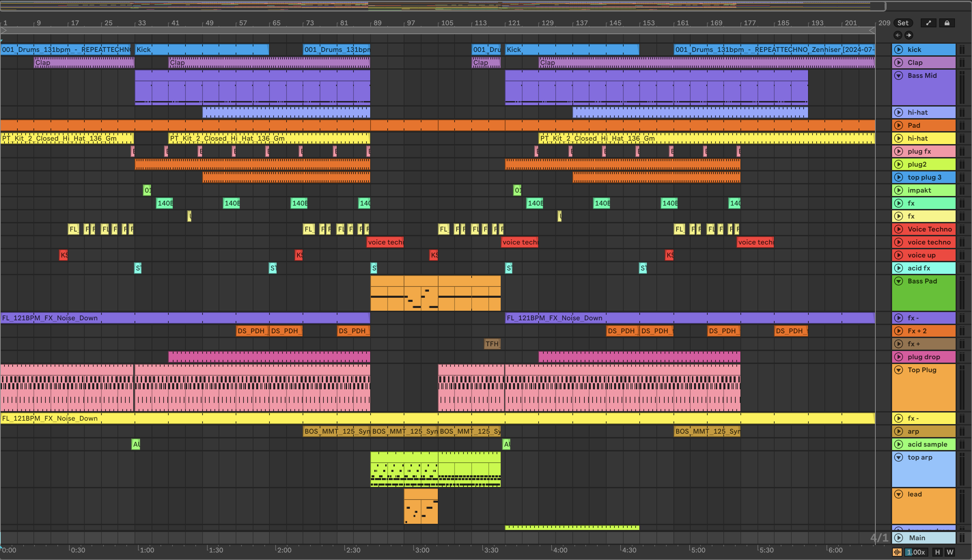
Task: Jump to previous locator arrow
Action: 898,36
